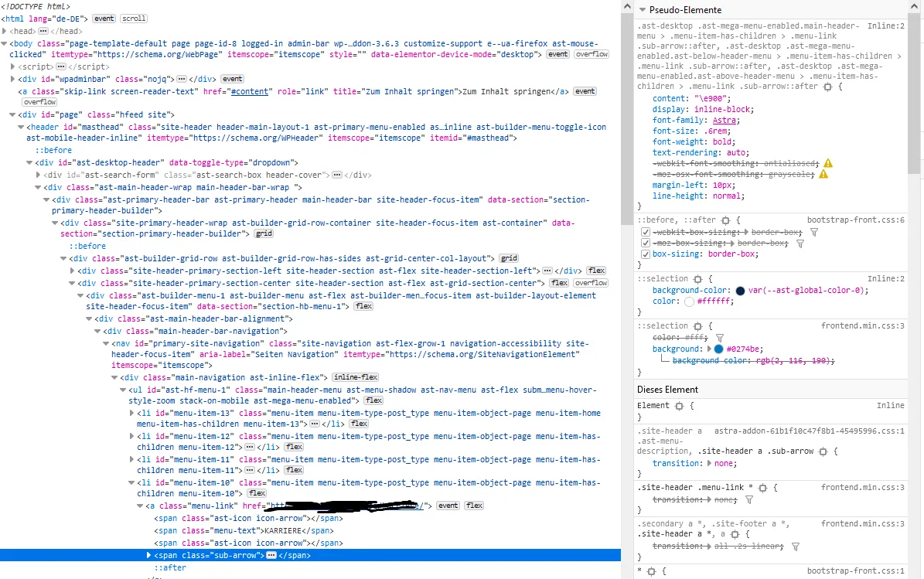Click the filter icon next to struck color: #fff
This screenshot has width=924, height=579.
click(720, 338)
